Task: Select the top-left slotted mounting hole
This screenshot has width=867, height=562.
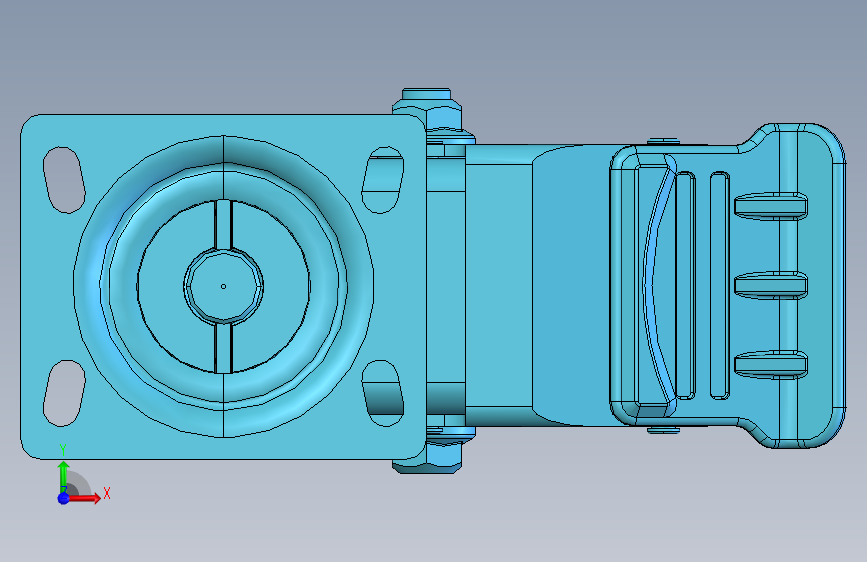Action: 64,180
